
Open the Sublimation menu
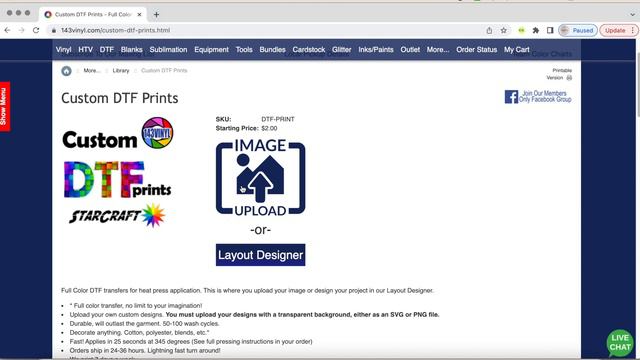click(168, 49)
